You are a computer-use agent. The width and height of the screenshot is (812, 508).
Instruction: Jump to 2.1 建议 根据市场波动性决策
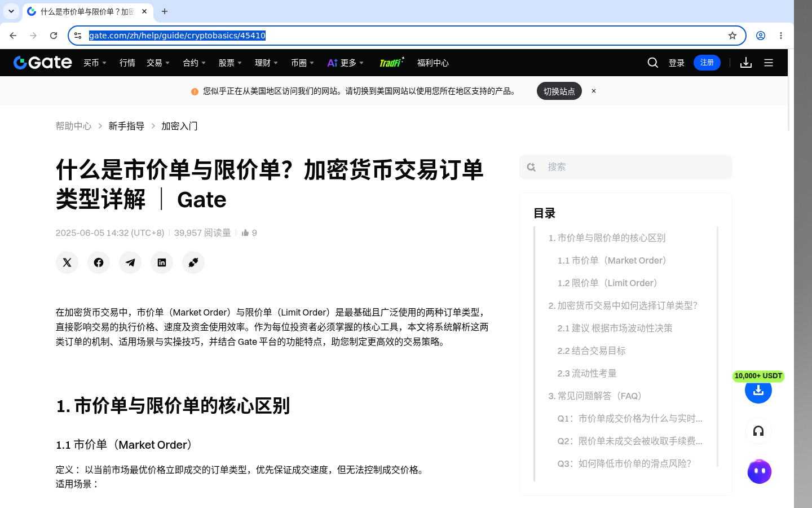click(615, 328)
